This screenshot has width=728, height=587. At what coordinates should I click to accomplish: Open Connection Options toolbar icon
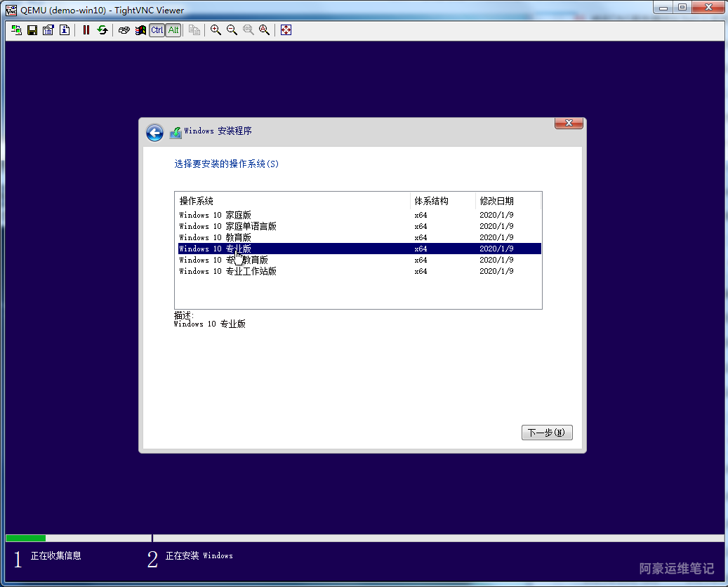[x=48, y=30]
